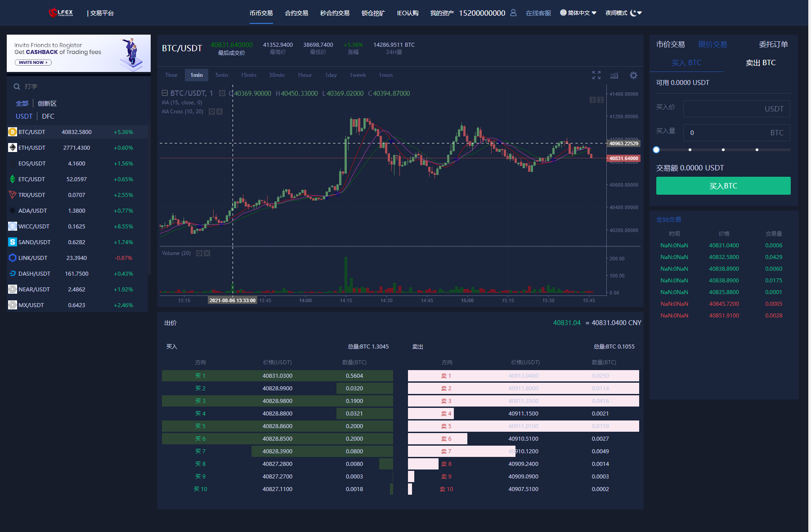Toggle night mode with the moon icon
This screenshot has height=532, width=811.
point(633,13)
